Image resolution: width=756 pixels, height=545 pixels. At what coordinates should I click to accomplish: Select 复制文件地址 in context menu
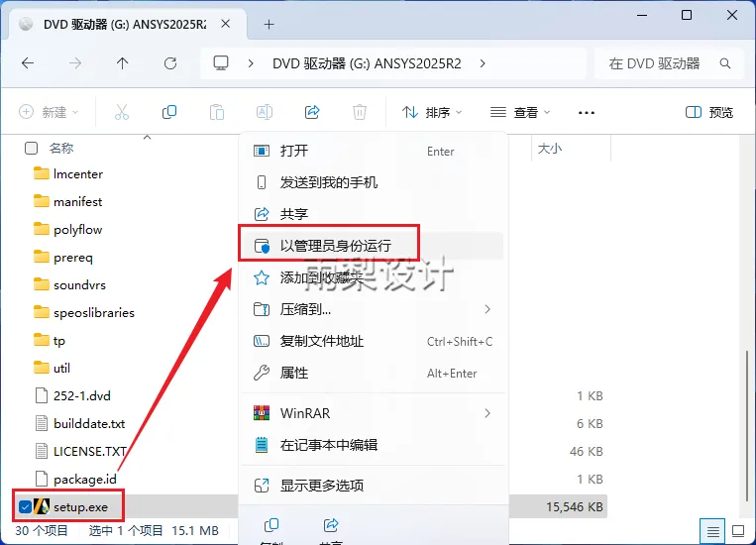[x=374, y=342]
